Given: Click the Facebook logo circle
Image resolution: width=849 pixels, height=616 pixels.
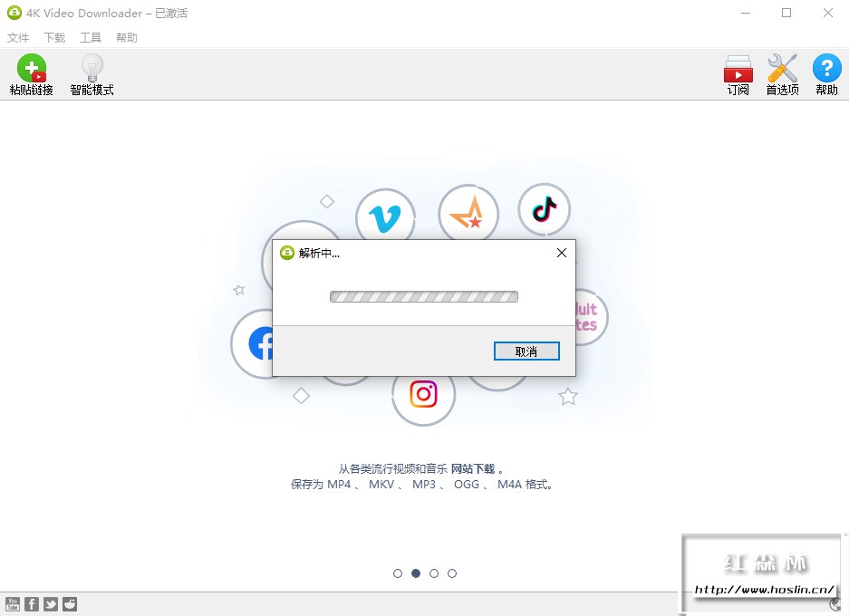Looking at the screenshot, I should (x=252, y=343).
